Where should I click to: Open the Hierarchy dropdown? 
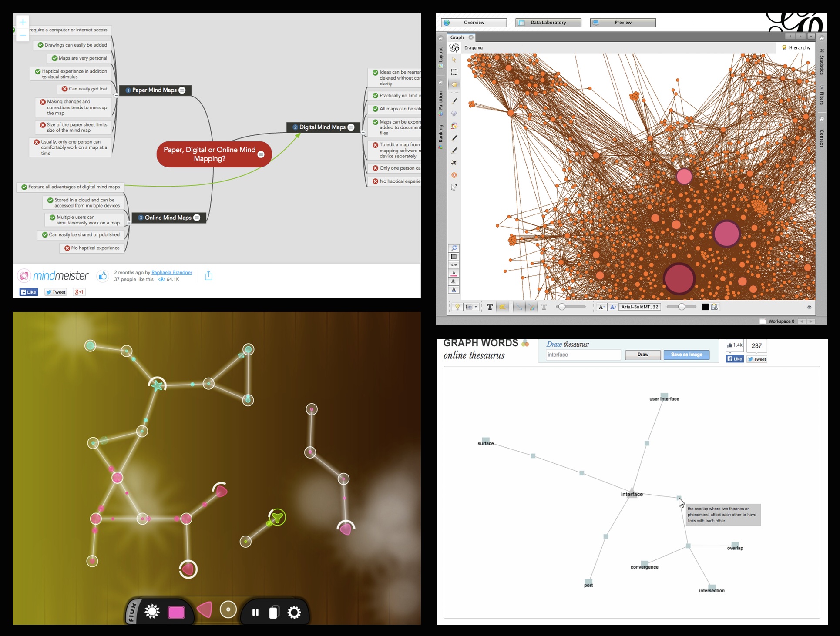point(798,47)
